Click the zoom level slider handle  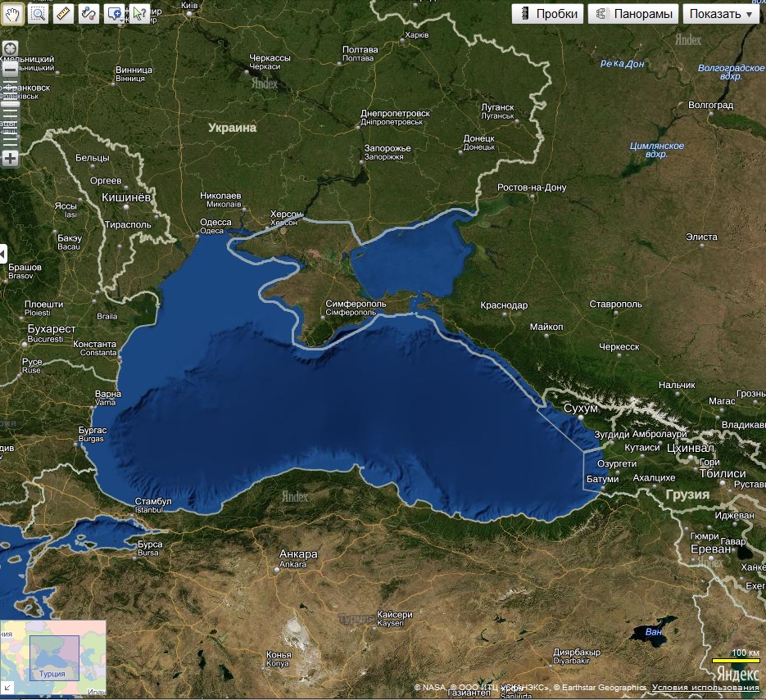[x=11, y=103]
